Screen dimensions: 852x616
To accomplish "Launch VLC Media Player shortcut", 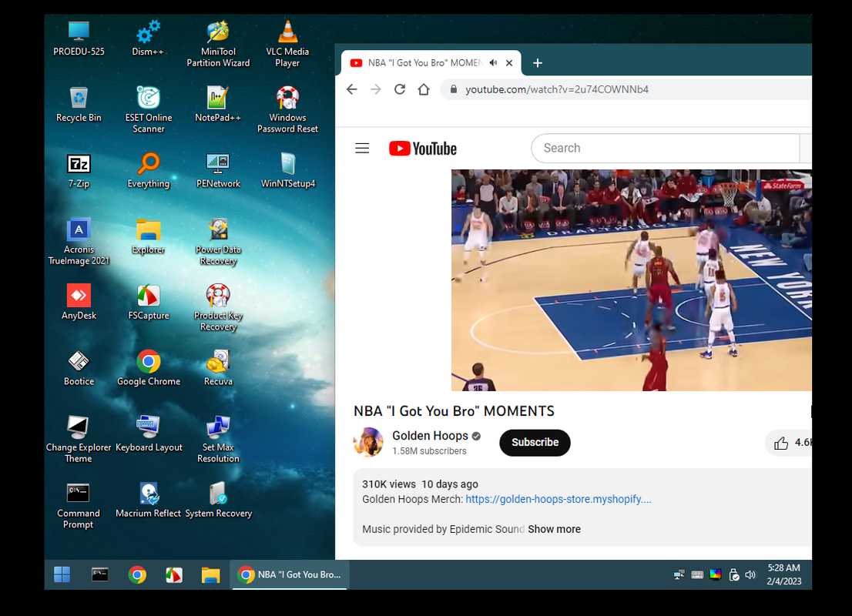I will coord(287,43).
